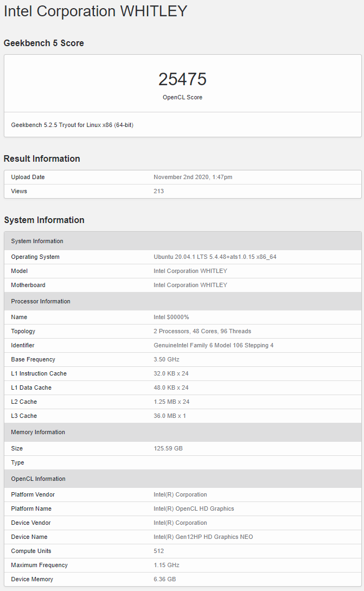Screen dimensions: 364x591
Task: Select 'November 2nd 2020, 1:47pm' value
Action: click(193, 177)
